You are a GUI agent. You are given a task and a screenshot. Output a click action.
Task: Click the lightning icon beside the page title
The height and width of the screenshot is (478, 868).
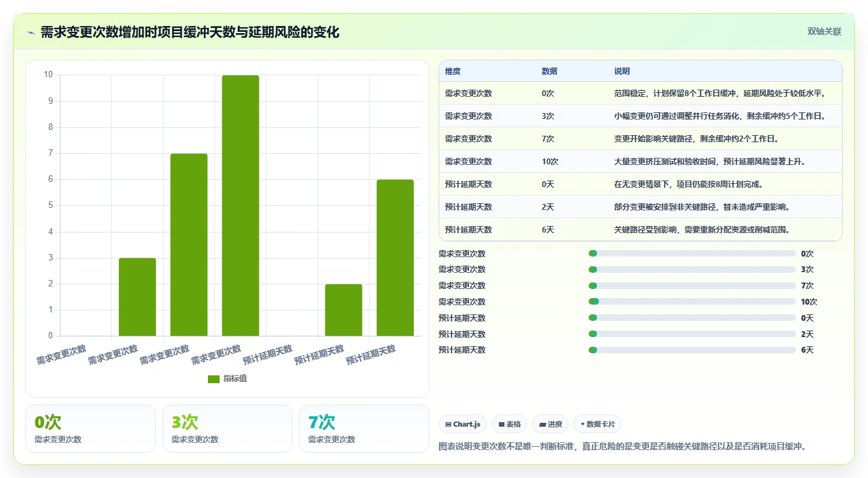click(x=31, y=32)
